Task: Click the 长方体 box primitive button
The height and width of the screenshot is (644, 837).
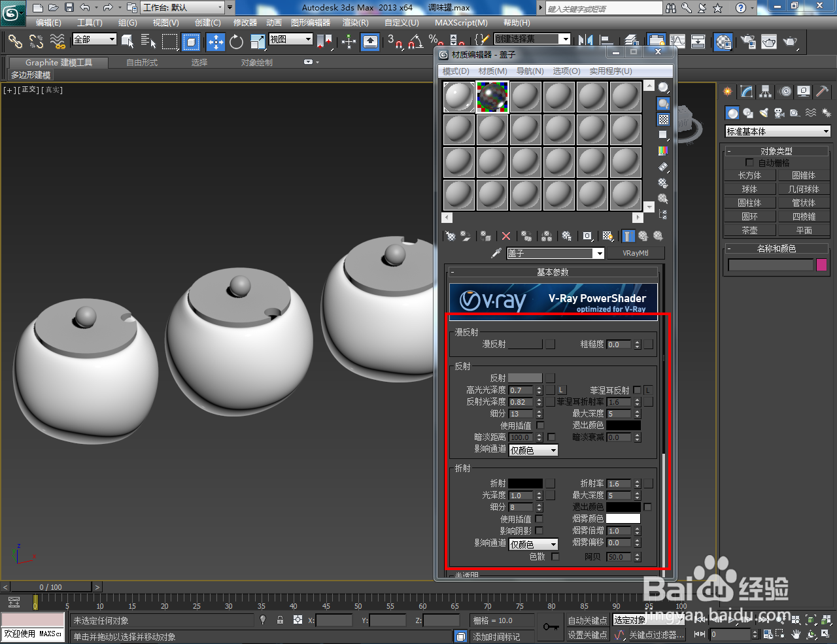Action: point(749,175)
